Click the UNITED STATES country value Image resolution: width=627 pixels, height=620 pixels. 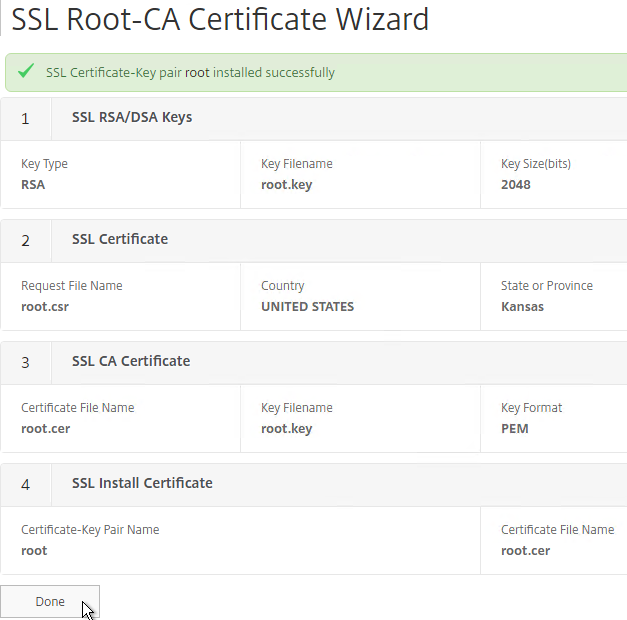(x=308, y=307)
